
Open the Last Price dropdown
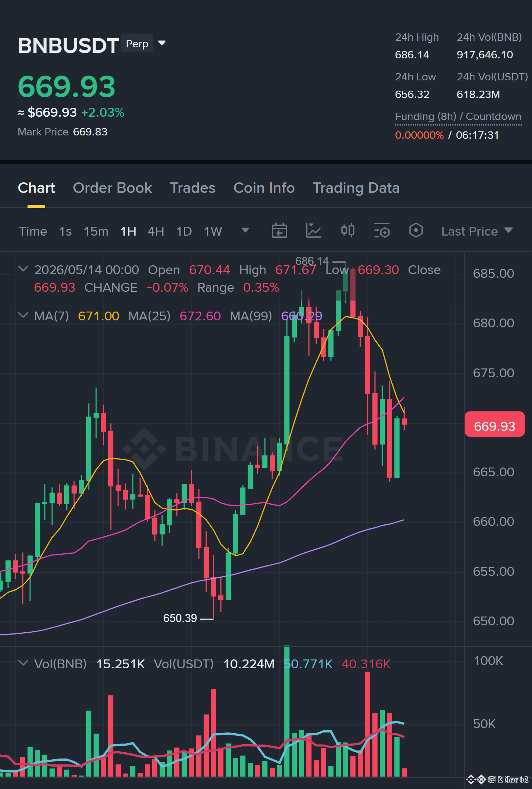click(477, 231)
